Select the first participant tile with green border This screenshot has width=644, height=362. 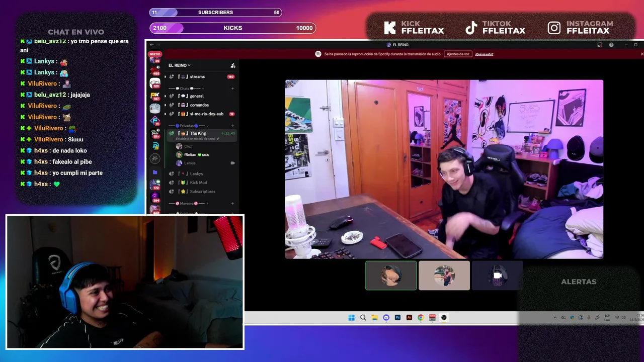pos(391,276)
